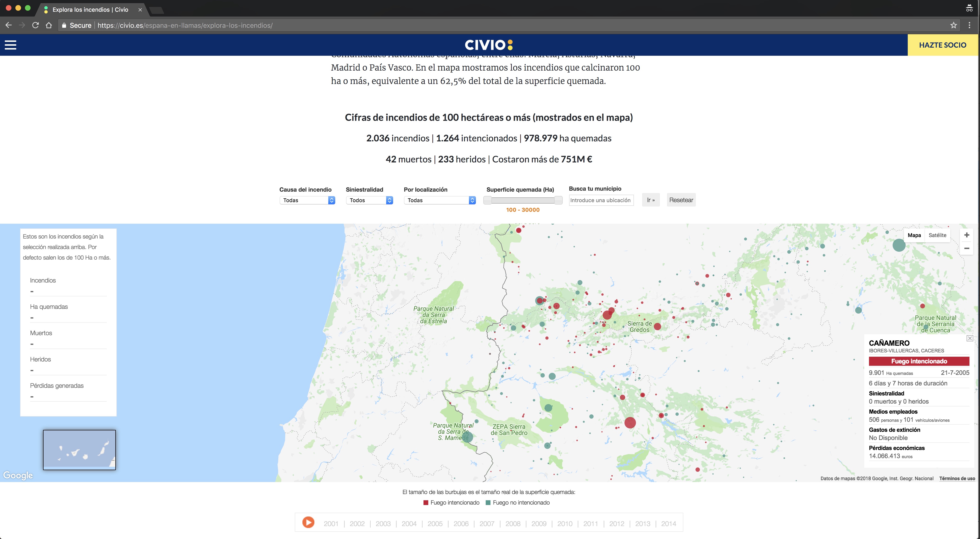
Task: Click the Parque Natural de la Serranía de Cuenca label
Action: (x=935, y=324)
